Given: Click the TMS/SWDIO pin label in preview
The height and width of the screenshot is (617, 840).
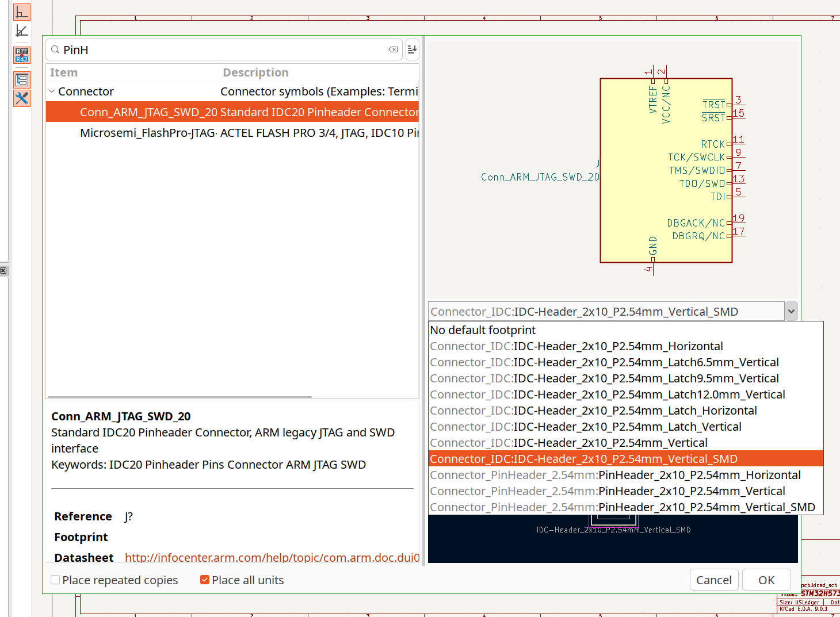Looking at the screenshot, I should coord(697,170).
